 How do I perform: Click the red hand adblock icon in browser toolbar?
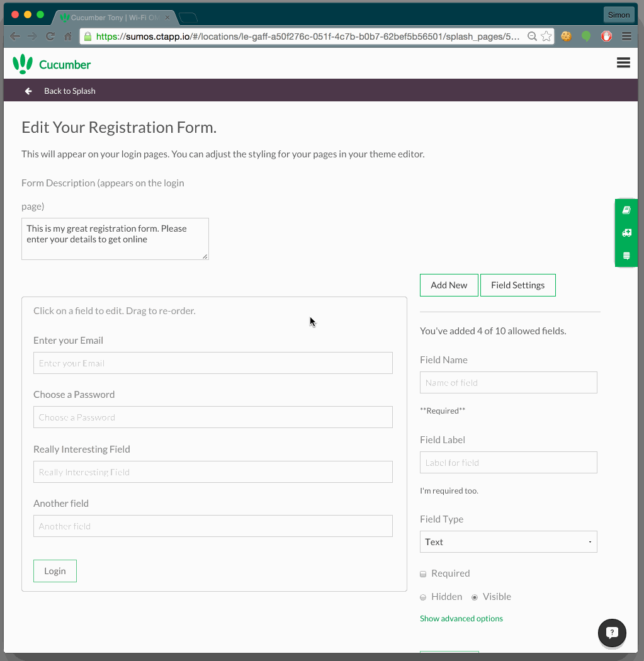pos(606,37)
